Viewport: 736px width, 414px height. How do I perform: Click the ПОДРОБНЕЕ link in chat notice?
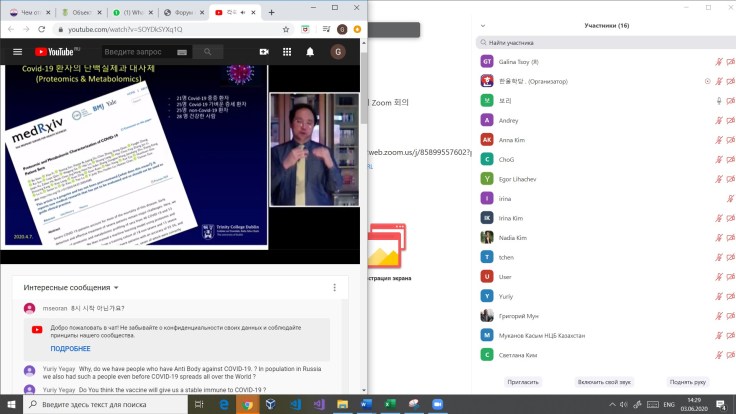pos(70,348)
